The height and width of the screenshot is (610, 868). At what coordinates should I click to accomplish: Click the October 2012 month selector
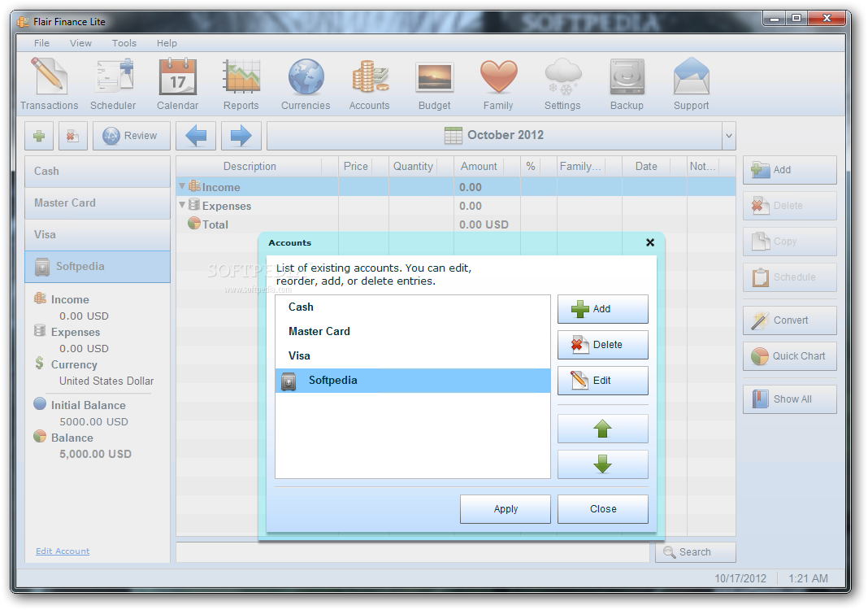tap(494, 136)
